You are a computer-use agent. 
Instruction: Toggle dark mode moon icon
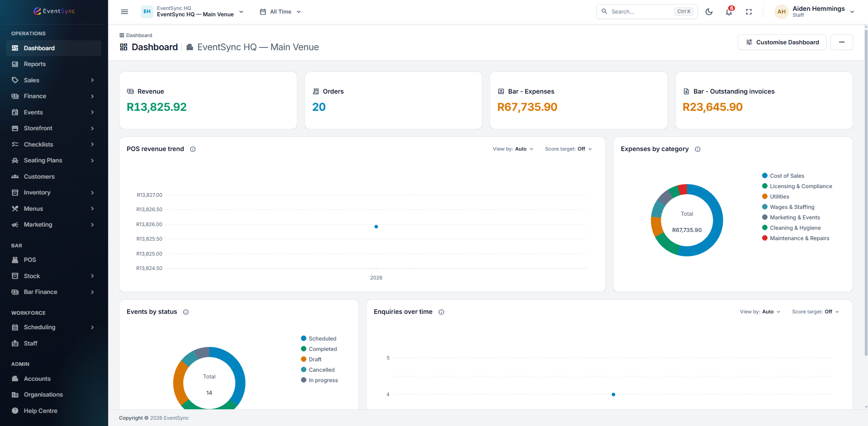709,12
